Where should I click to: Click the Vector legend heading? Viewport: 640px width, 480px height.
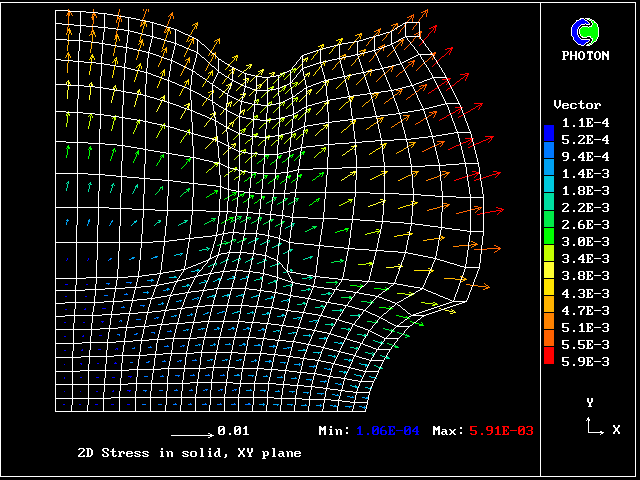pyautogui.click(x=577, y=105)
